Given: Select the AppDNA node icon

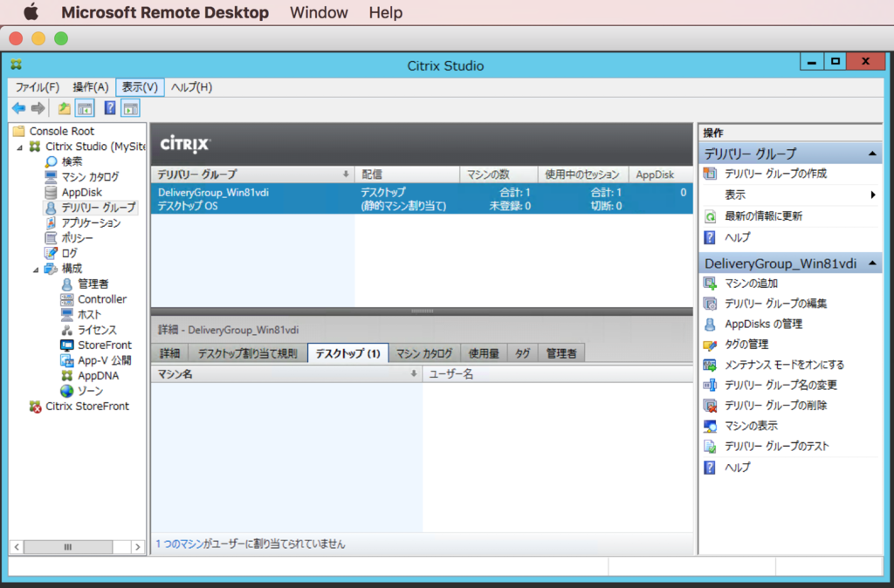Looking at the screenshot, I should tap(67, 375).
